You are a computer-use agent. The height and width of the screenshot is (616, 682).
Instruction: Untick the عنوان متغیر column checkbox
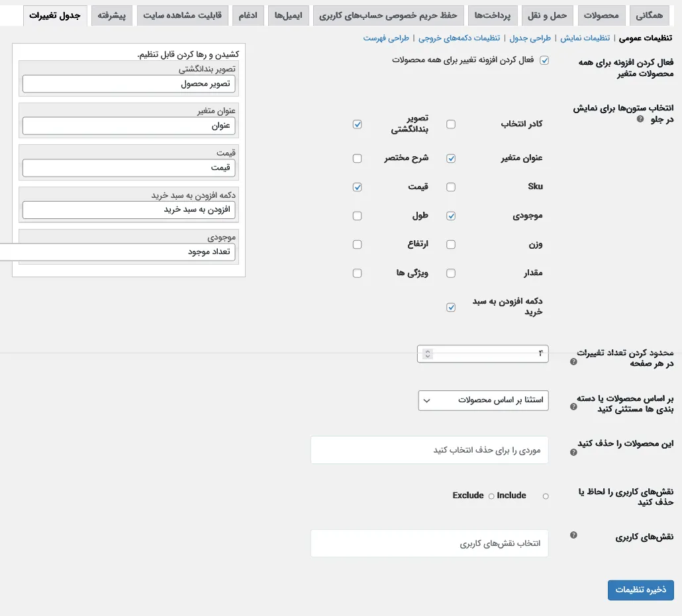pyautogui.click(x=451, y=158)
